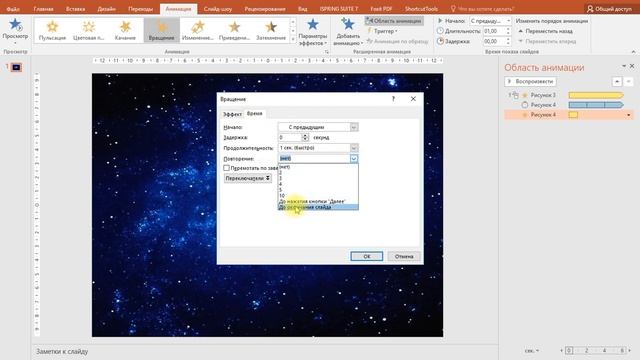The height and width of the screenshot is (360, 640).
Task: Expand the animation gallery more arrow
Action: pyautogui.click(x=293, y=39)
